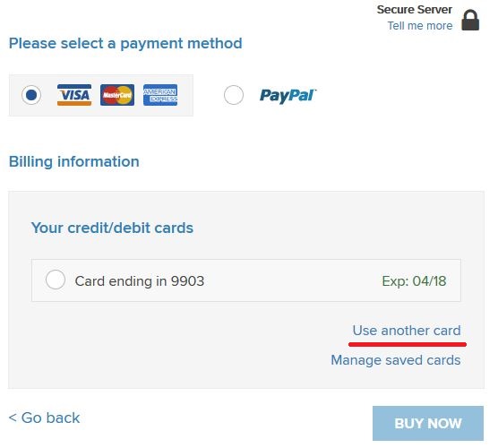Click the Card ending in 9903 label

pyautogui.click(x=140, y=281)
